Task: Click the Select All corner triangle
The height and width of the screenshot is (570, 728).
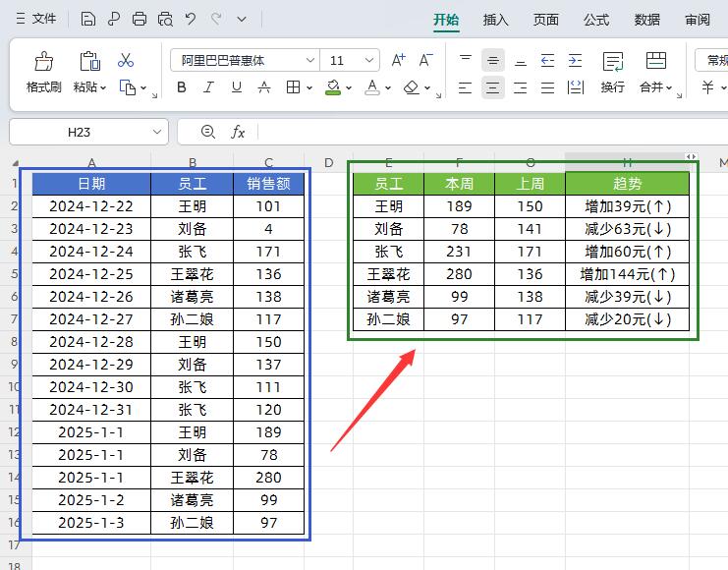Action: [16, 162]
